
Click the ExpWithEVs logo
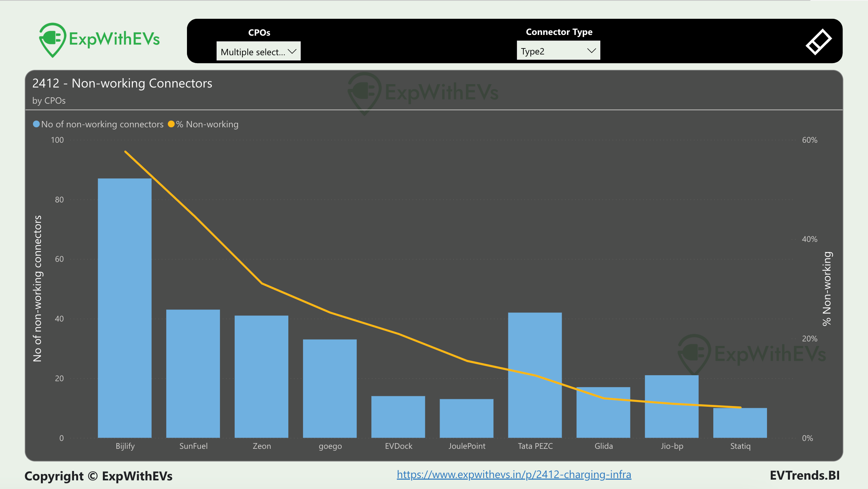pos(99,40)
